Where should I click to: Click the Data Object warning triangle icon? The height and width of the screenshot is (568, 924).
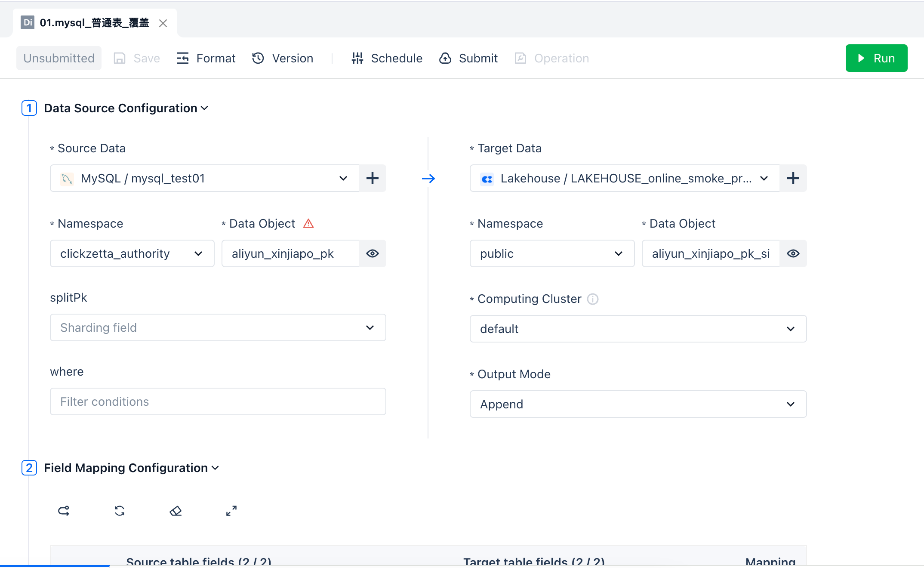click(x=308, y=223)
